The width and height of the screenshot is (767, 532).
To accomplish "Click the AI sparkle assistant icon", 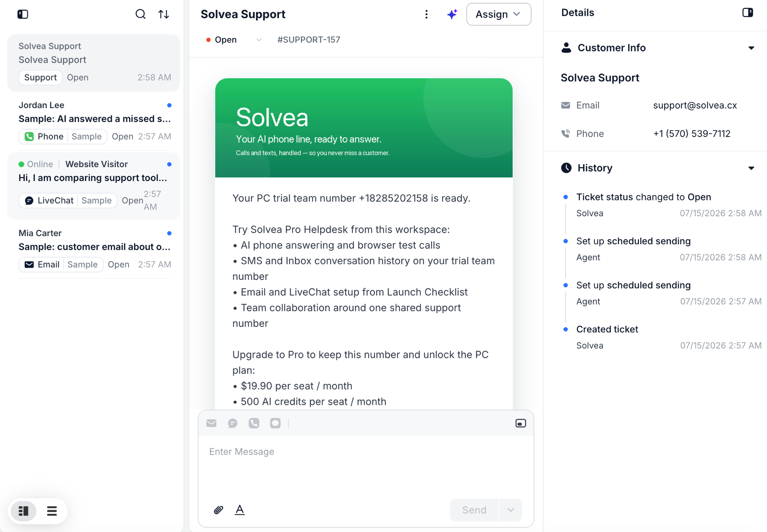I will 452,14.
